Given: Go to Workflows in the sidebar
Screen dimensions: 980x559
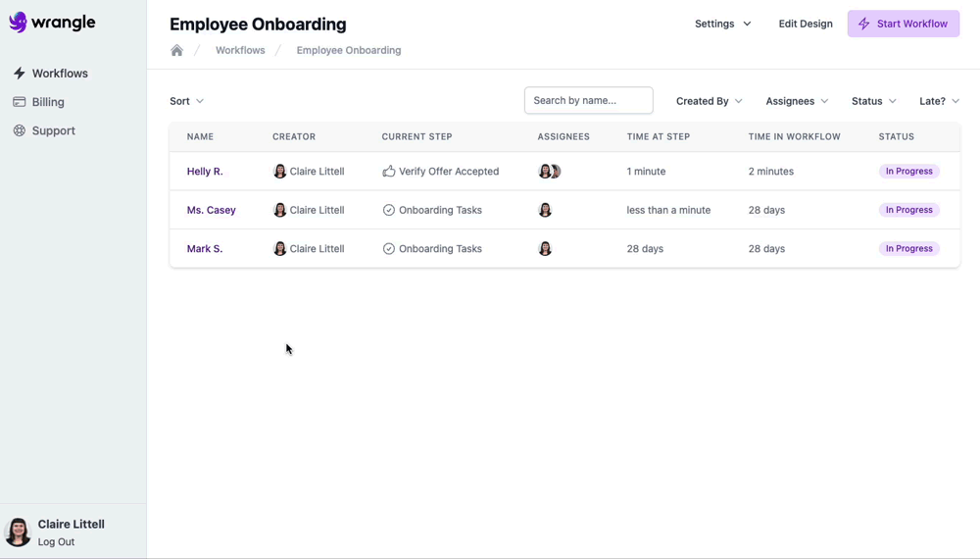Looking at the screenshot, I should coord(59,74).
